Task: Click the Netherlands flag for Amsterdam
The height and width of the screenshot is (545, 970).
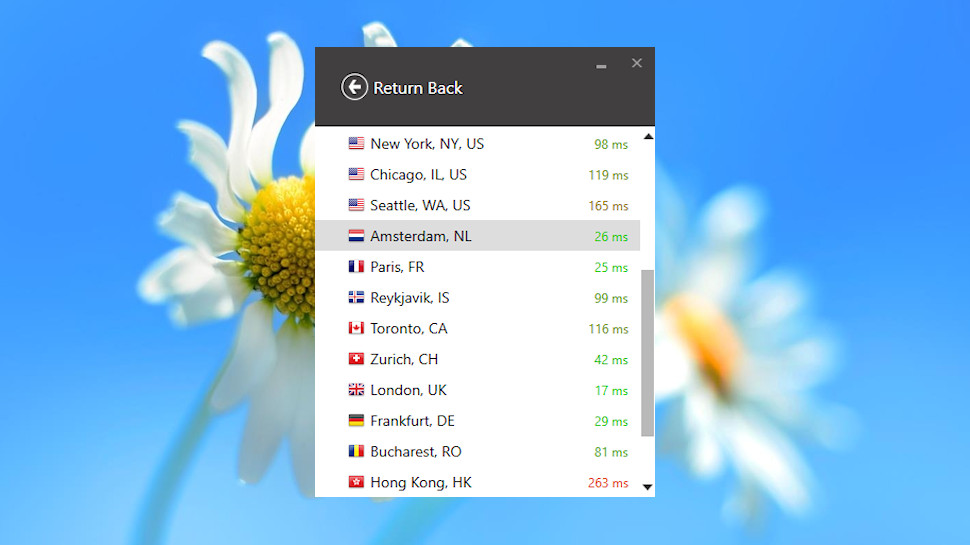Action: tap(356, 236)
